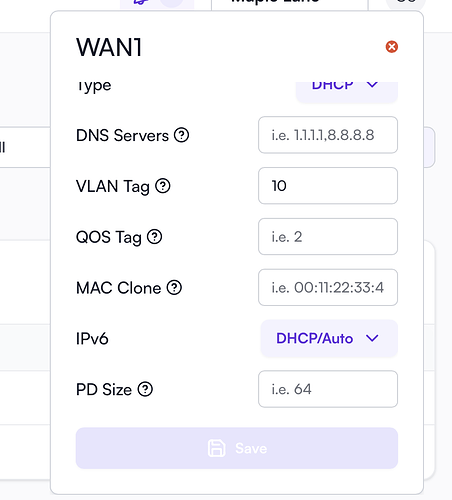Screen dimensions: 452x500
Task: Click the DNS Servers label text
Action: [x=122, y=135]
